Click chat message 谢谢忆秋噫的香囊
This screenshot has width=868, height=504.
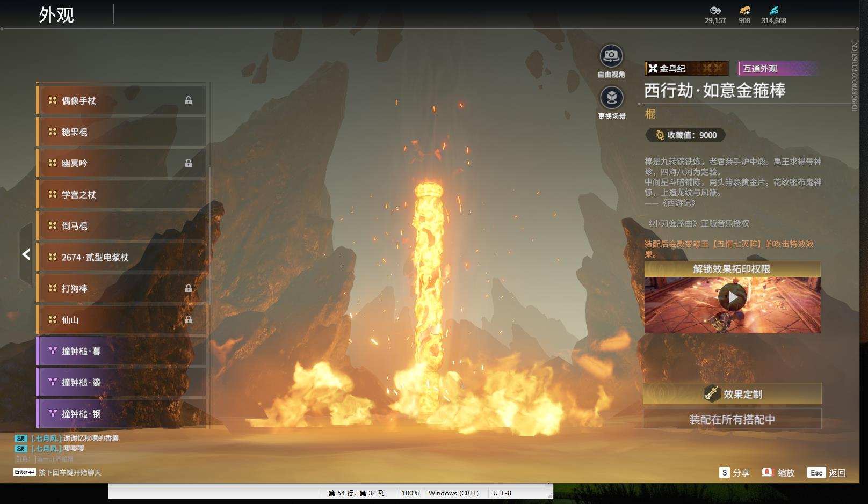pyautogui.click(x=91, y=438)
